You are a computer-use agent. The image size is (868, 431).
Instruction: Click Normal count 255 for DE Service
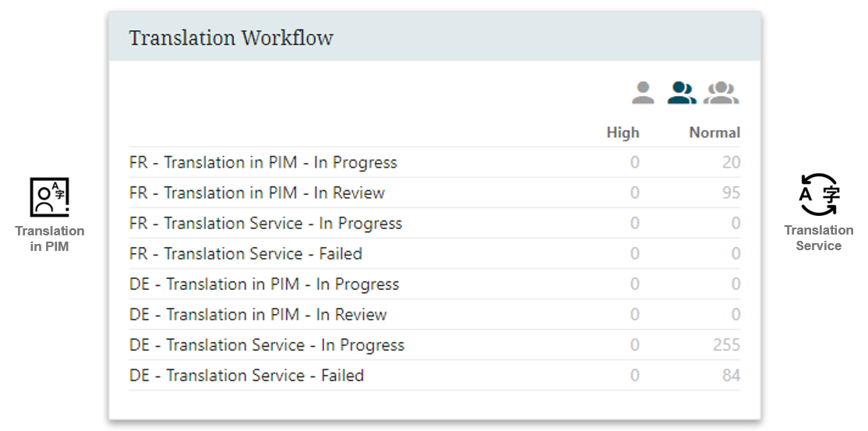(x=726, y=345)
